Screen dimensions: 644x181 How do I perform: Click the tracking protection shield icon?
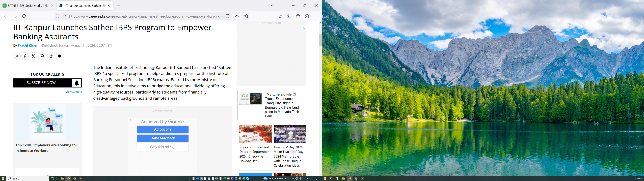click(58, 16)
